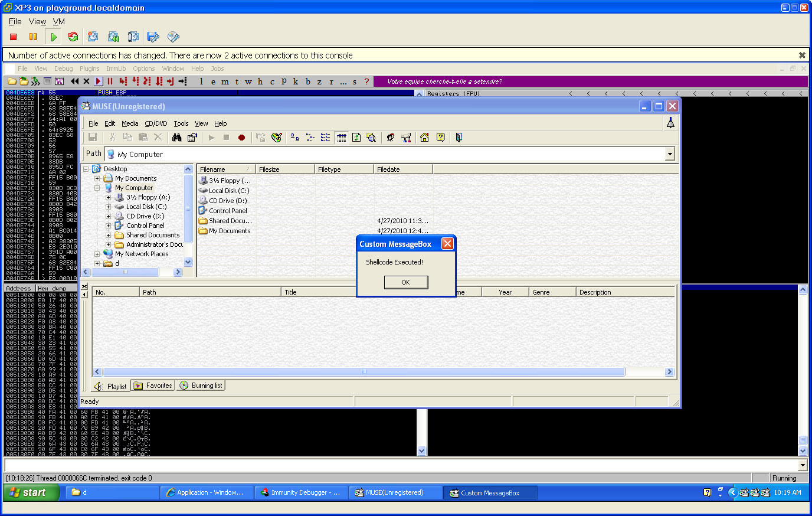
Task: Open the Path dropdown arrow in MUSE
Action: [x=670, y=154]
